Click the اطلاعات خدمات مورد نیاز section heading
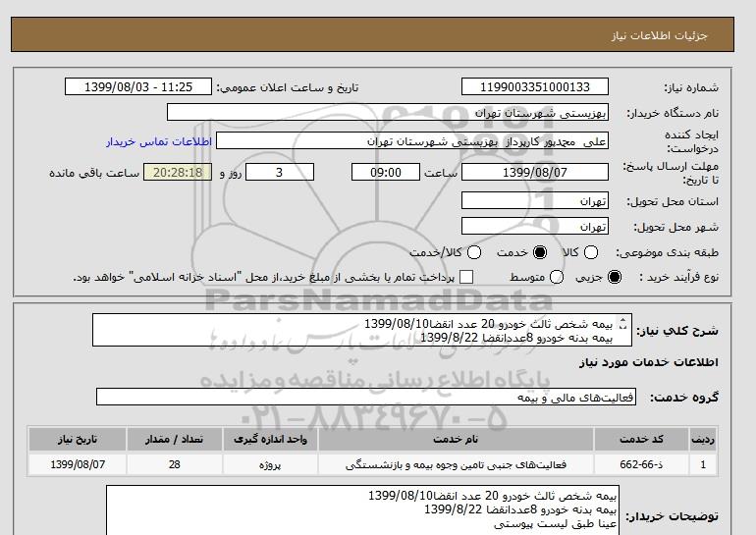Viewport: 756px width, 535px height. tap(648, 362)
